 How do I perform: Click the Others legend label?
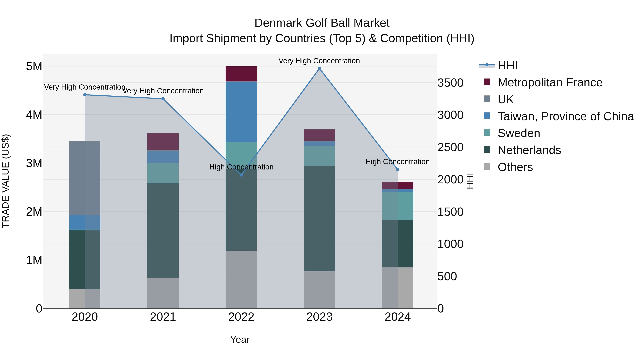515,167
